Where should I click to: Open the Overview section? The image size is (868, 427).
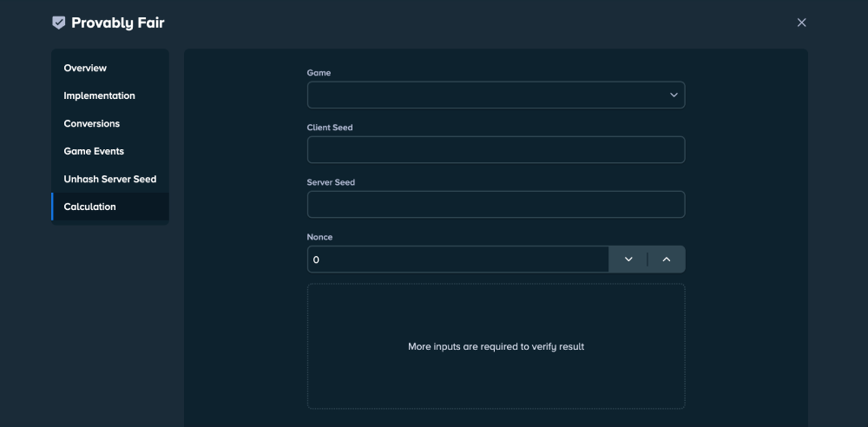85,68
